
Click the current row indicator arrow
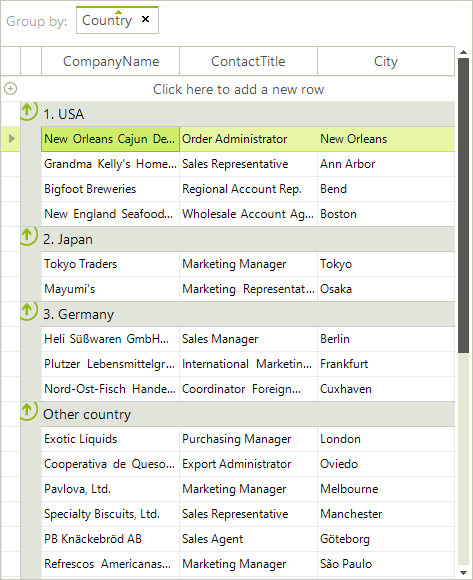(x=11, y=139)
